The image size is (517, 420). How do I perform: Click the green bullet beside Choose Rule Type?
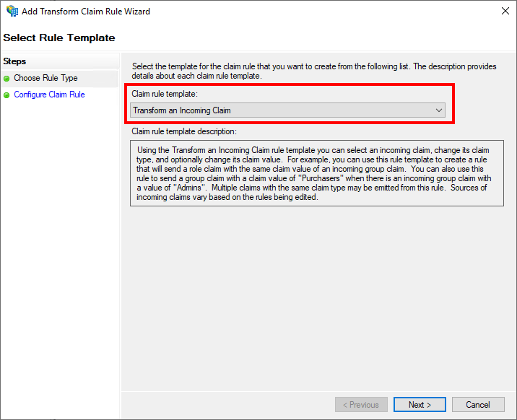coord(6,79)
